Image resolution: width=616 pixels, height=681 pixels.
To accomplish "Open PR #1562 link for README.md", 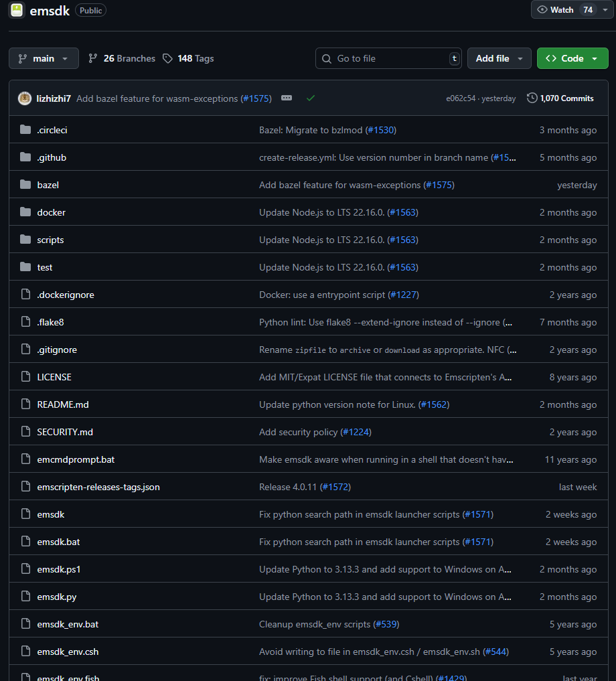I will point(434,404).
